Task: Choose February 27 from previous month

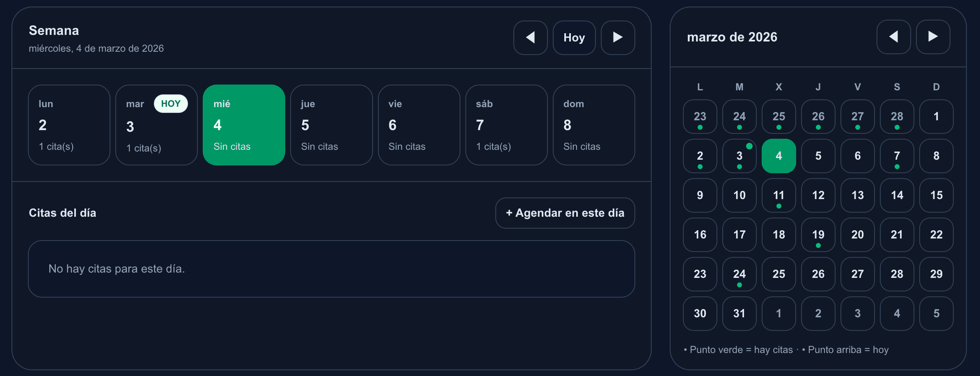Action: point(857,117)
